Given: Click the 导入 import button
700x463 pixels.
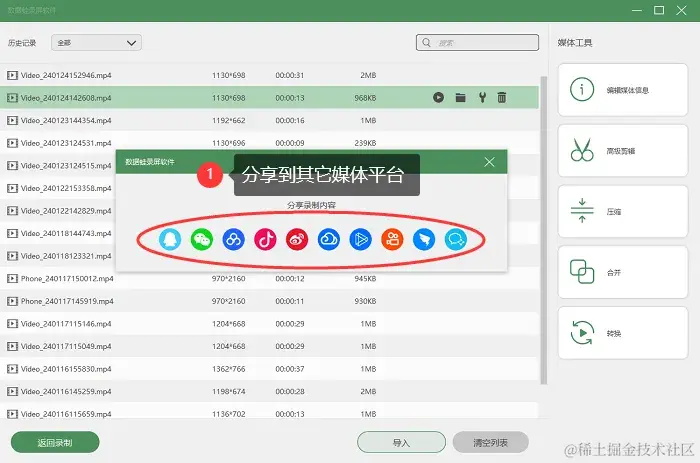Looking at the screenshot, I should point(401,442).
